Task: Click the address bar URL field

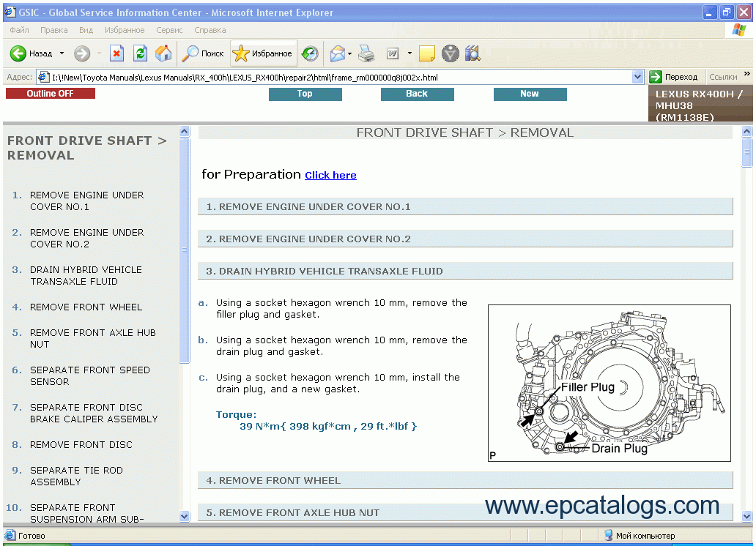Action: click(x=341, y=77)
